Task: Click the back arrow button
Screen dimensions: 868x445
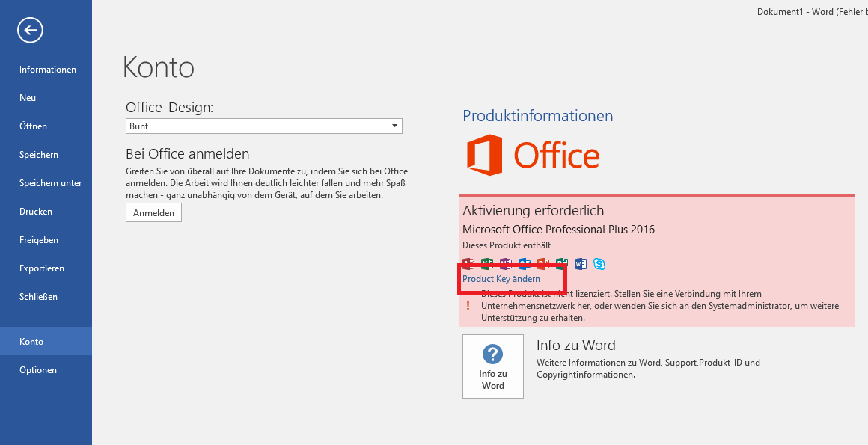Action: pos(31,30)
